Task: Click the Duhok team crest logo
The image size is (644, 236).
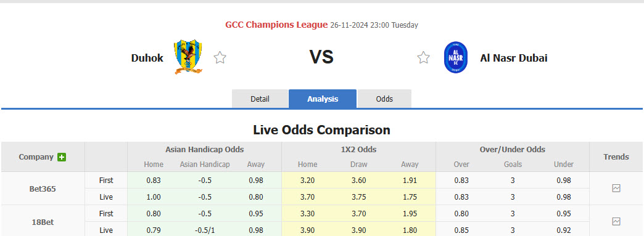Action: [188, 57]
